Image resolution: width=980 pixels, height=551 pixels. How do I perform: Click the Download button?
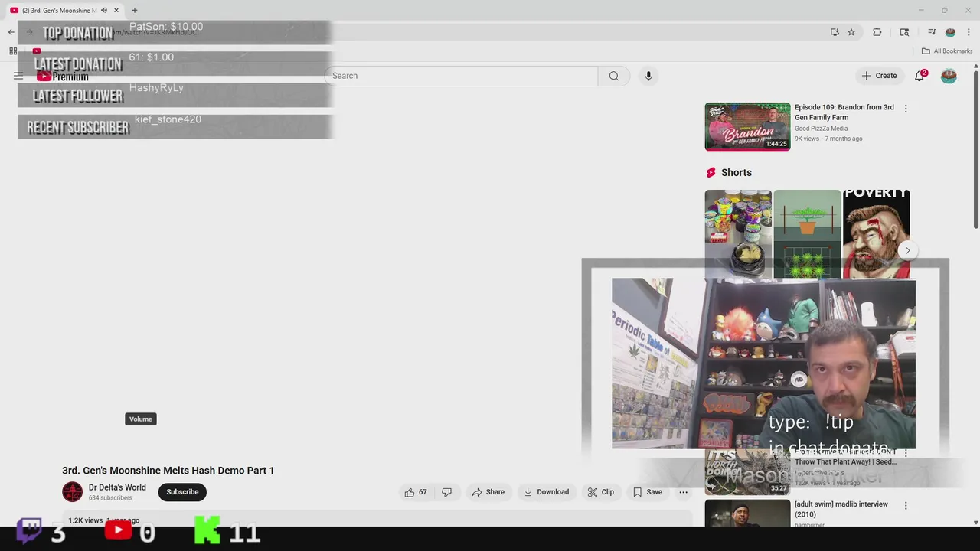click(547, 492)
